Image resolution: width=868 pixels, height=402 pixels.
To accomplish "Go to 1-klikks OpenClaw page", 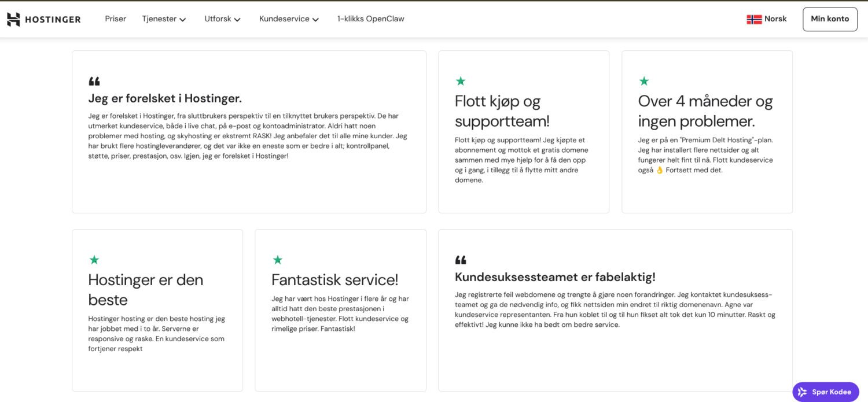I will (x=370, y=19).
